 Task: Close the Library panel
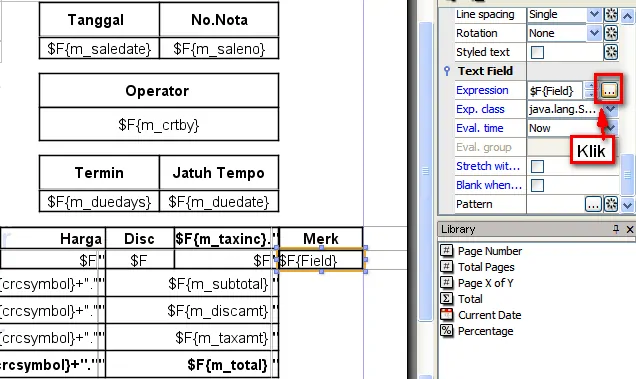coord(630,230)
